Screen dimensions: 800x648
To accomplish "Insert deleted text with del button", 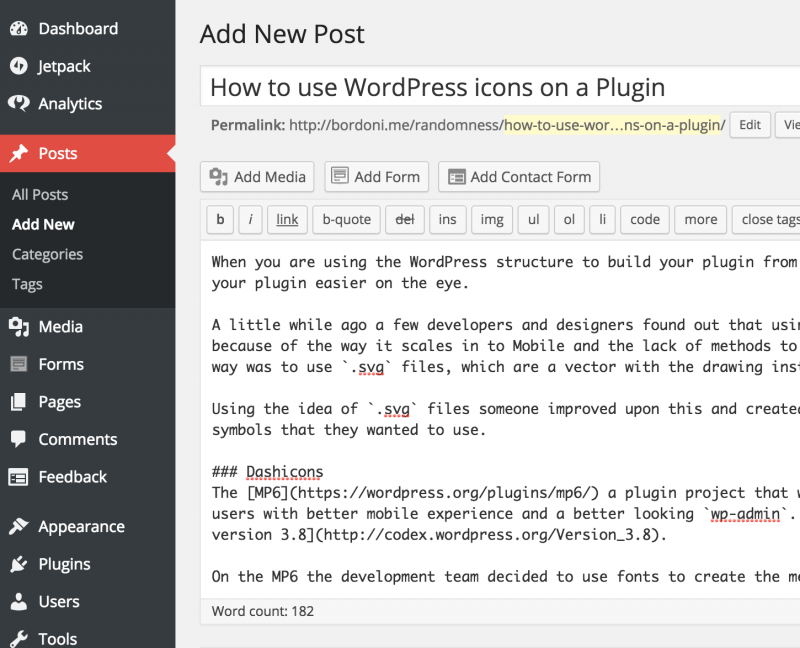I will click(405, 219).
